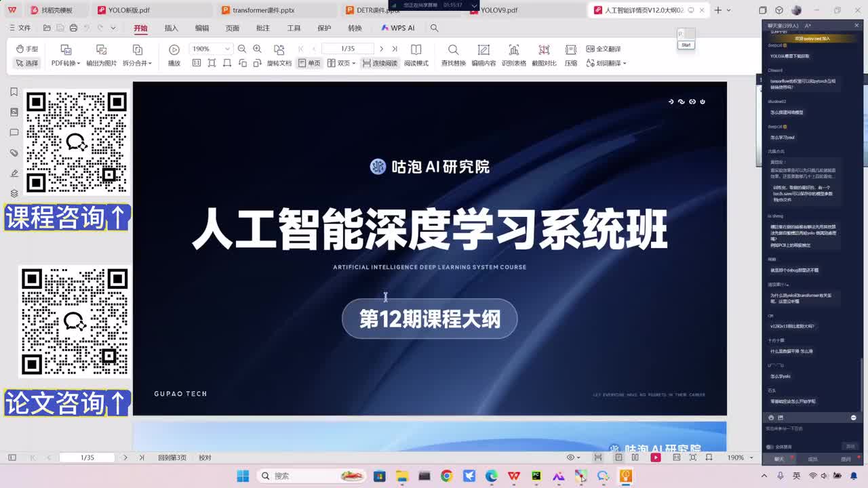Screen dimensions: 868x488
Task: Open comments panel in left sidebar
Action: point(14,132)
